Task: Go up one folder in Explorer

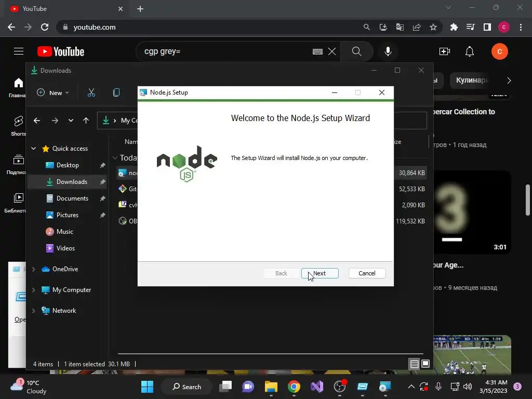Action: tap(86, 121)
